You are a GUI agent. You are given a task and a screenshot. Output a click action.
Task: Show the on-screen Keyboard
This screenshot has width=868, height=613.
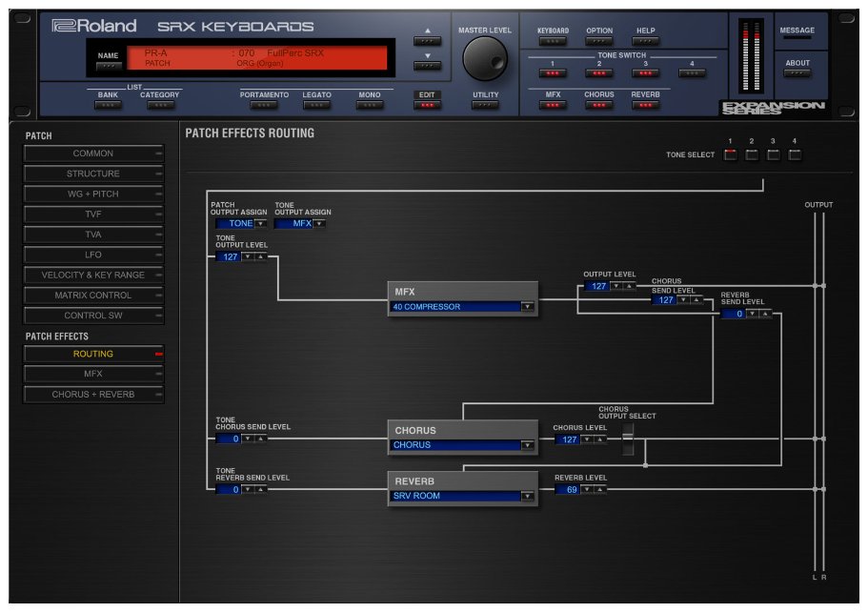[553, 41]
